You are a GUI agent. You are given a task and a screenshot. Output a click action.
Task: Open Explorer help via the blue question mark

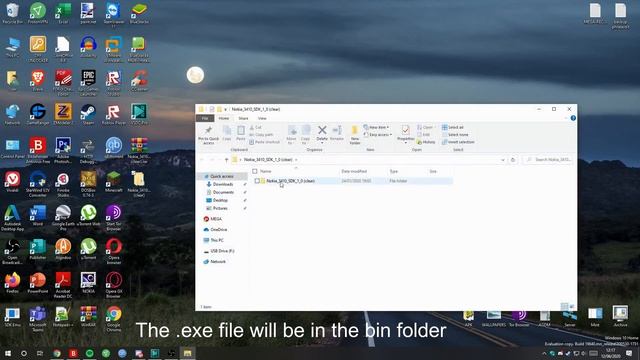(573, 118)
